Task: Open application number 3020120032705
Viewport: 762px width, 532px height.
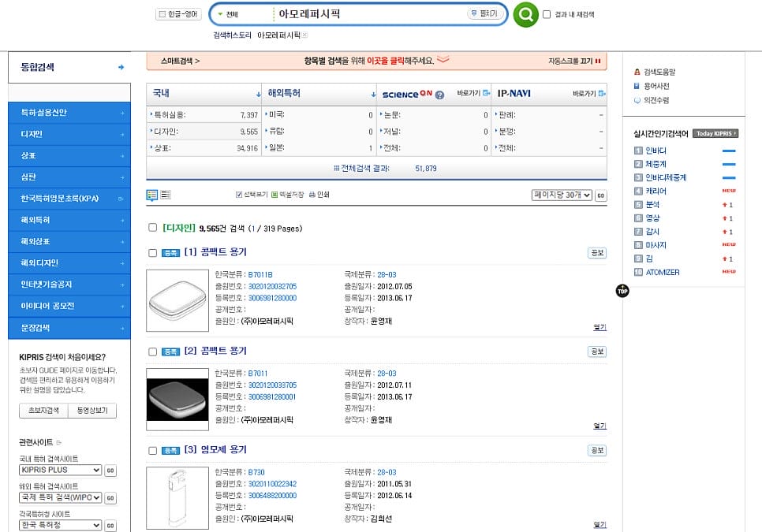Action: point(272,286)
